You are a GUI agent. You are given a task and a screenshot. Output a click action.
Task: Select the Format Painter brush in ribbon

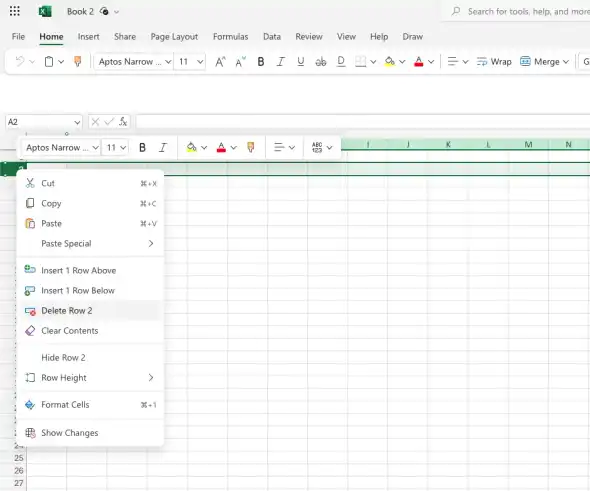click(x=78, y=61)
